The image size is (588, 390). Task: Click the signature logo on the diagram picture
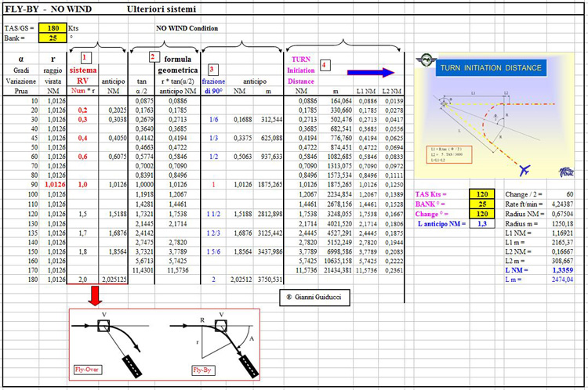tap(566, 172)
